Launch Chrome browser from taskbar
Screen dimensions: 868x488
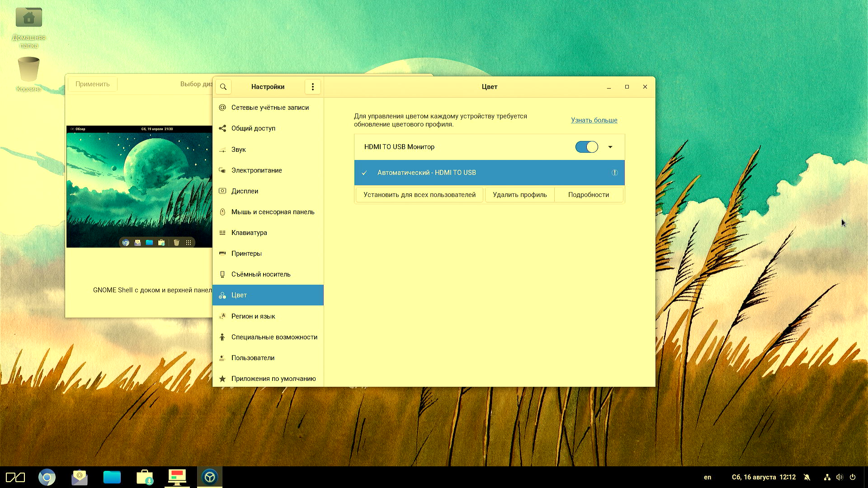pos(47,477)
